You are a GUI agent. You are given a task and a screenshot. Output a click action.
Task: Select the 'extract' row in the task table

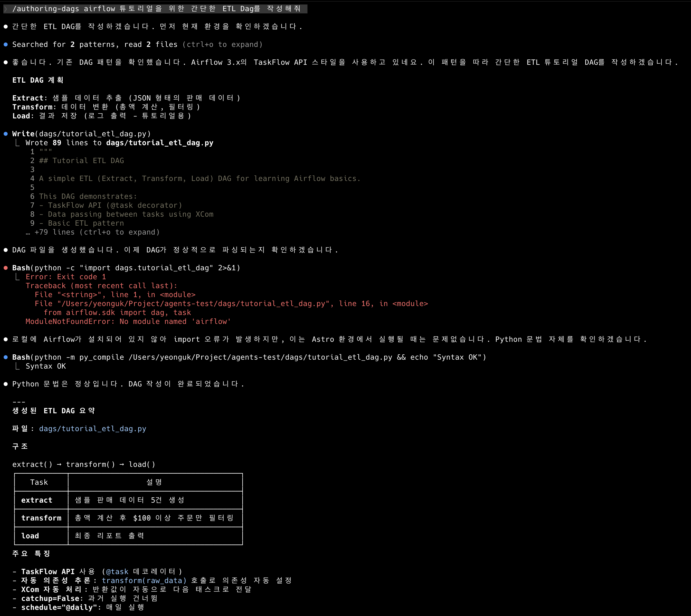pos(128,500)
